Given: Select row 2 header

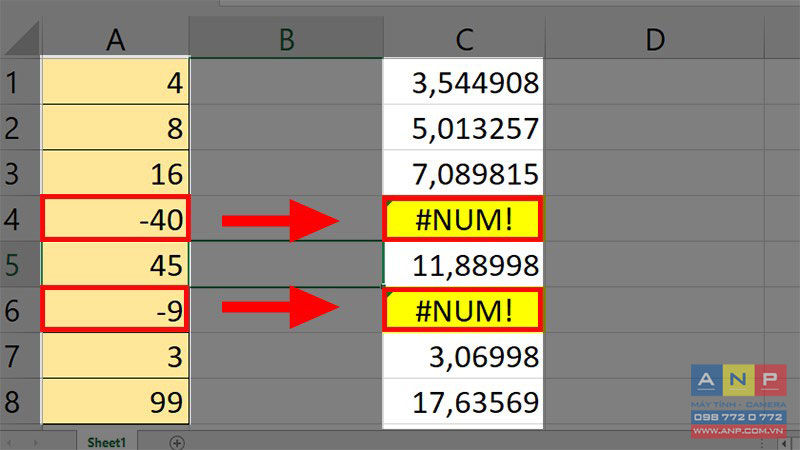Looking at the screenshot, I should tap(20, 127).
